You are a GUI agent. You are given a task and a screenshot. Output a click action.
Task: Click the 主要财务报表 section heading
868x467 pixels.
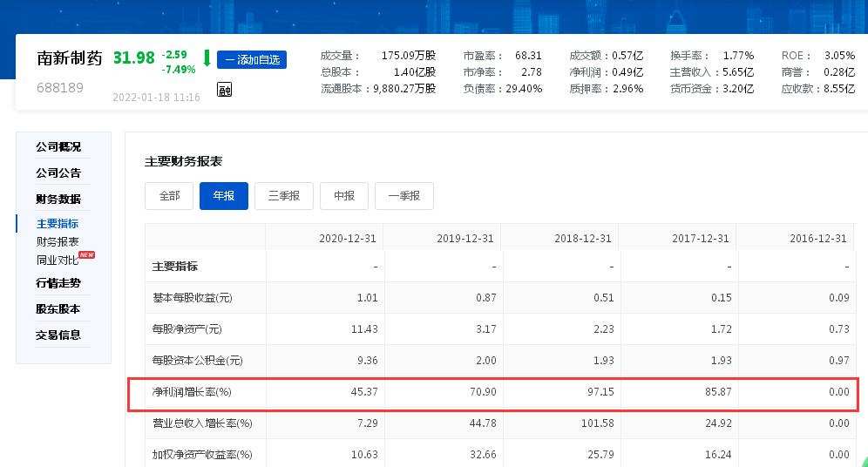[x=184, y=161]
